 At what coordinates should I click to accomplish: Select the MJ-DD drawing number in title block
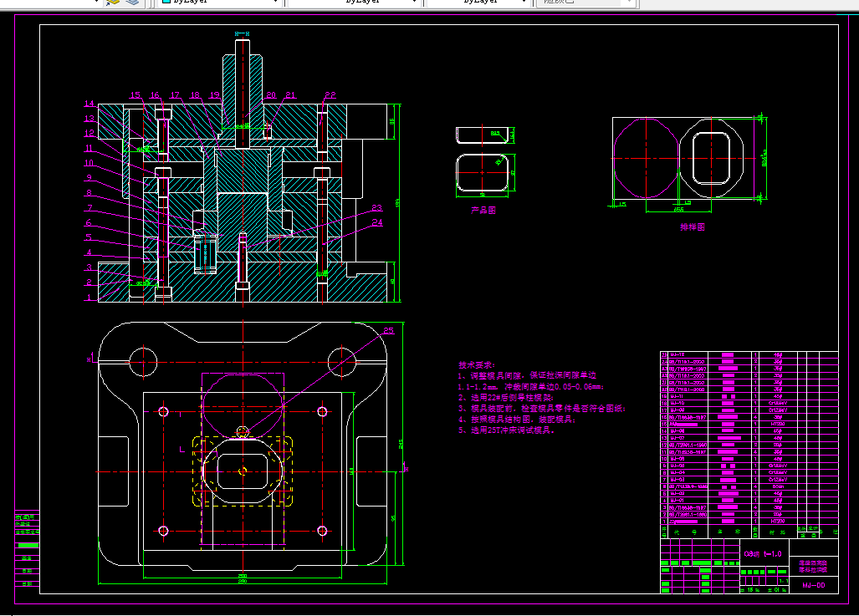tap(814, 585)
